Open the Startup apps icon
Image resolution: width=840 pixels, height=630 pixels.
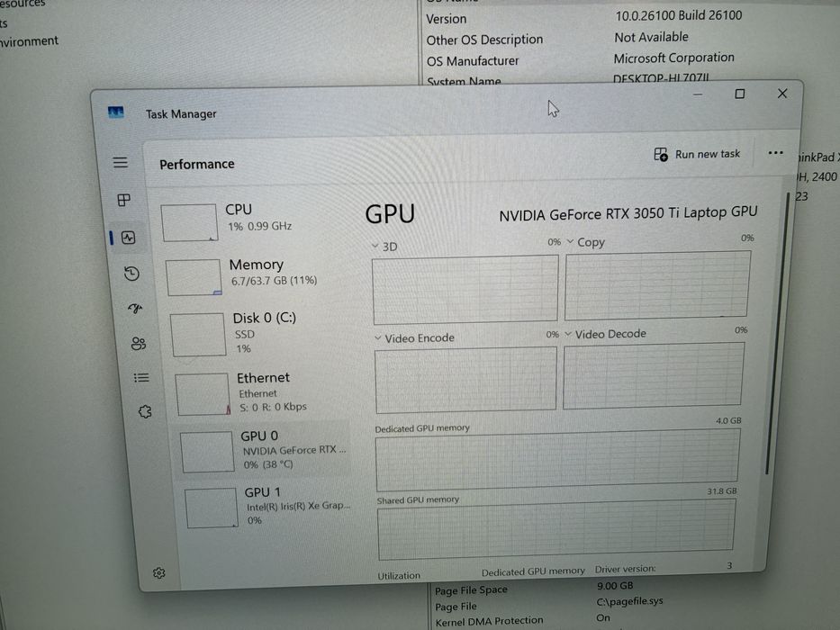[x=136, y=308]
